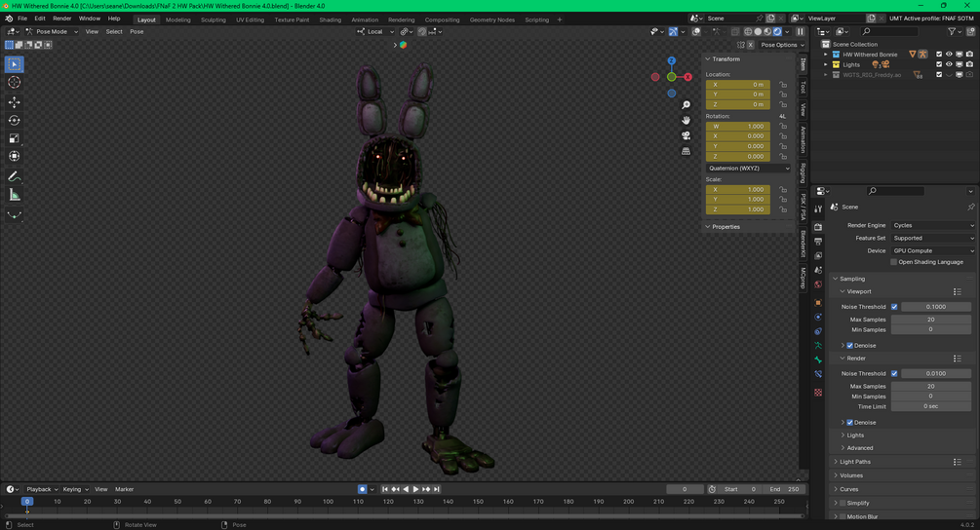Enable Open Shading Language checkbox
The image size is (980, 530).
894,262
